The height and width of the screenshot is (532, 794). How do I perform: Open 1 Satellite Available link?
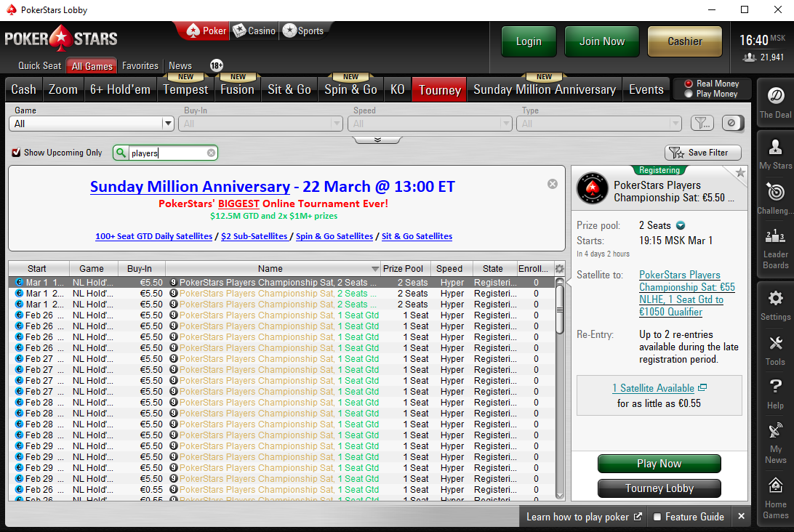[653, 388]
